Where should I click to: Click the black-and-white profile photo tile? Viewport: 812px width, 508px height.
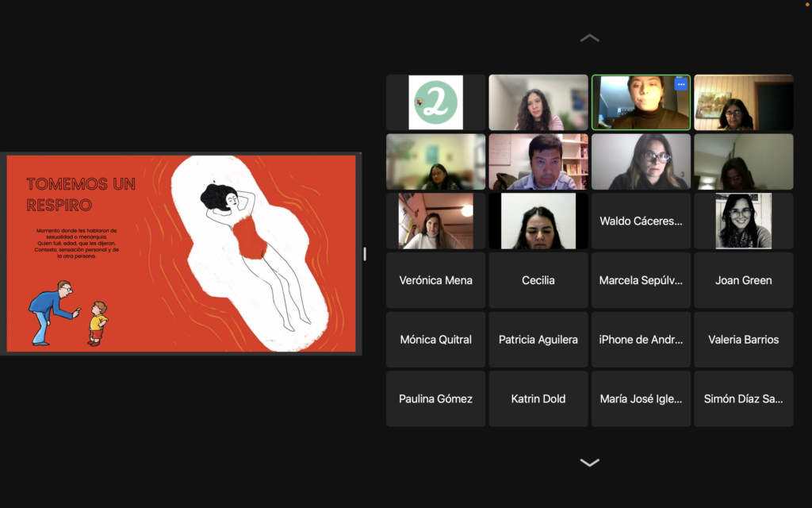tap(743, 221)
